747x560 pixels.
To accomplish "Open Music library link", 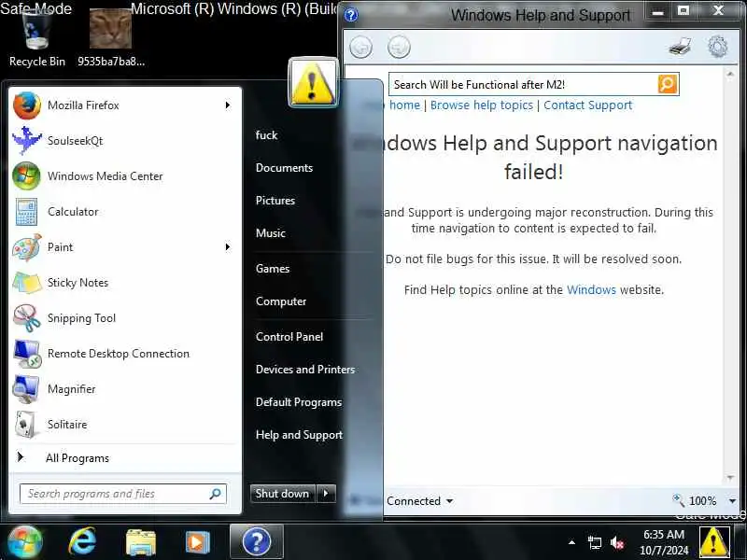I will (271, 233).
